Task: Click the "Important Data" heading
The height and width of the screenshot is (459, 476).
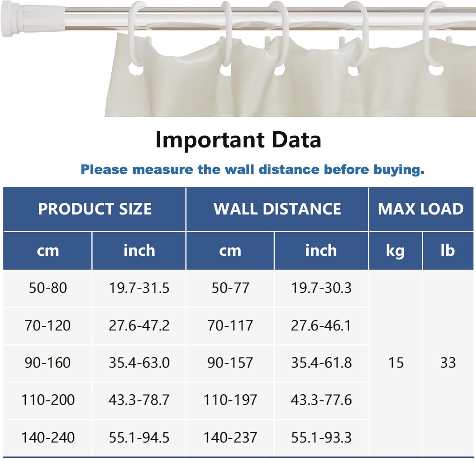Action: (238, 140)
